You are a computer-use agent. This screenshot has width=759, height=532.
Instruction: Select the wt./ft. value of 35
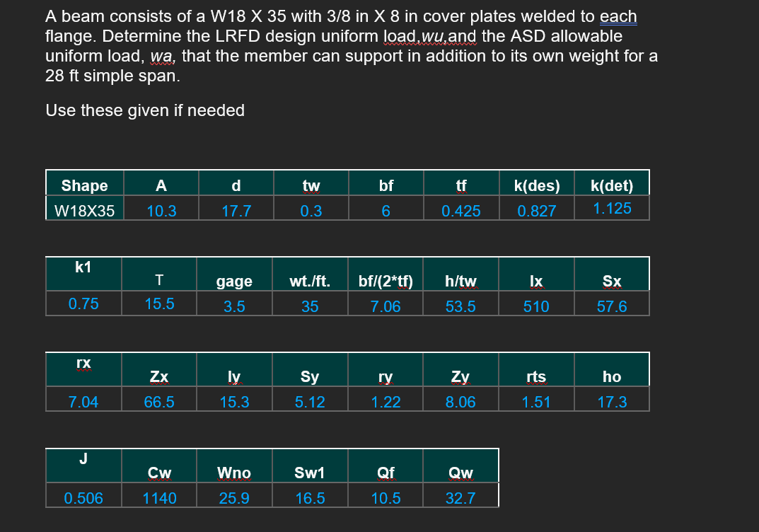[309, 304]
